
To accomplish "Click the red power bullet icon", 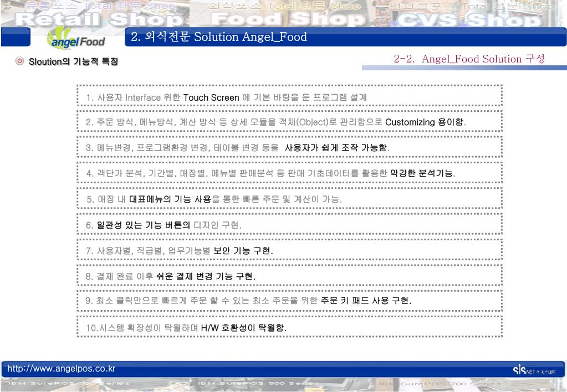I will pyautogui.click(x=19, y=61).
